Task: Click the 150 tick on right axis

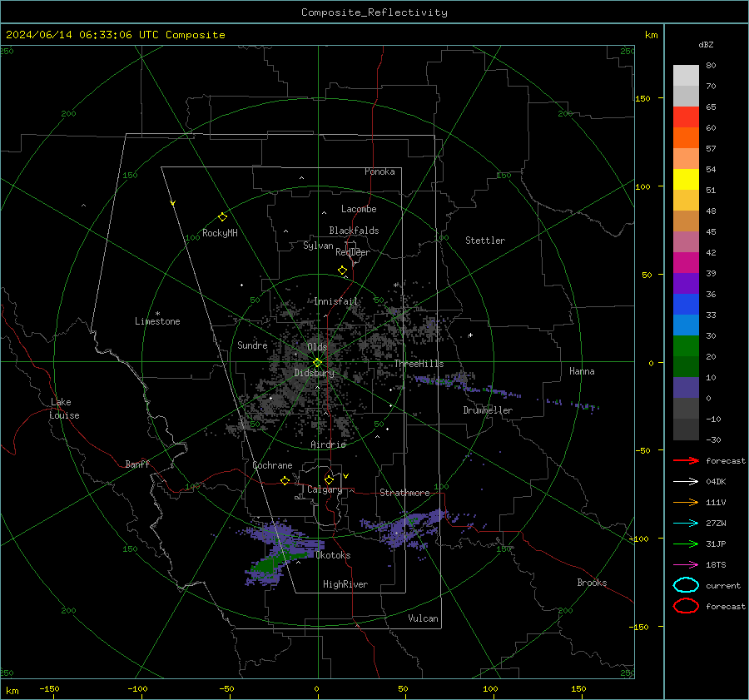Action: [x=643, y=99]
